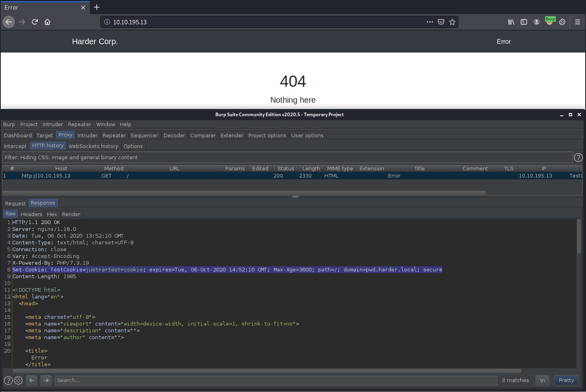Click the Harder Corp. site link
The image size is (586, 392).
point(95,41)
